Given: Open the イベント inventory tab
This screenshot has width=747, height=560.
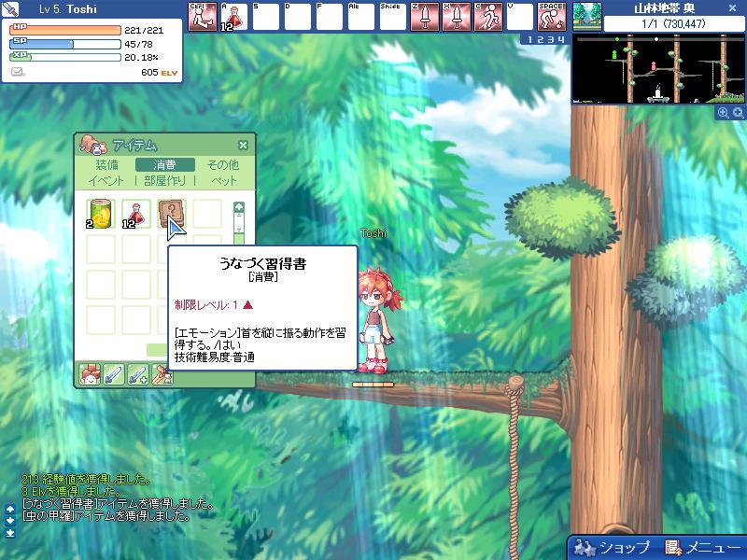Looking at the screenshot, I should (x=106, y=180).
